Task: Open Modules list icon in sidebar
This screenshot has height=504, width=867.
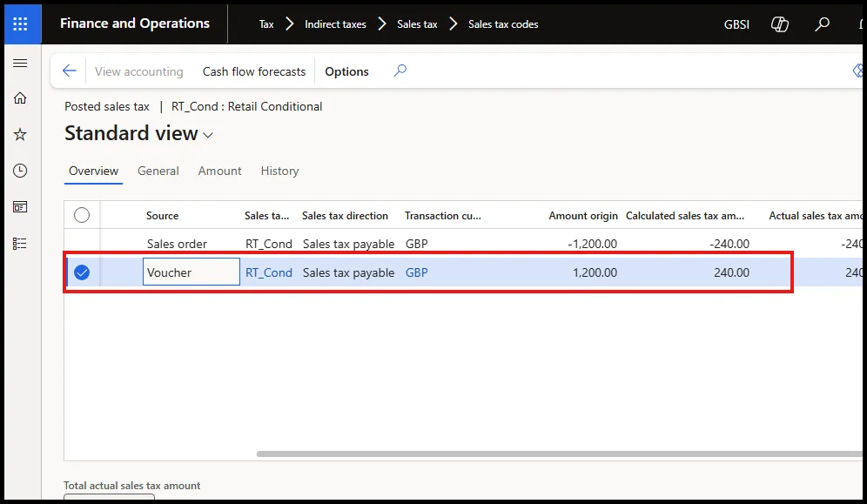Action: click(x=20, y=244)
